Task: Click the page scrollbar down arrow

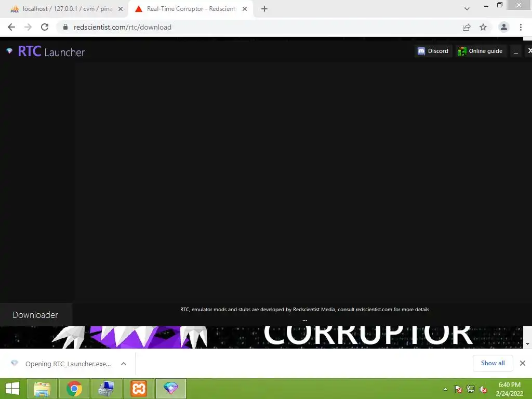Action: click(x=528, y=344)
